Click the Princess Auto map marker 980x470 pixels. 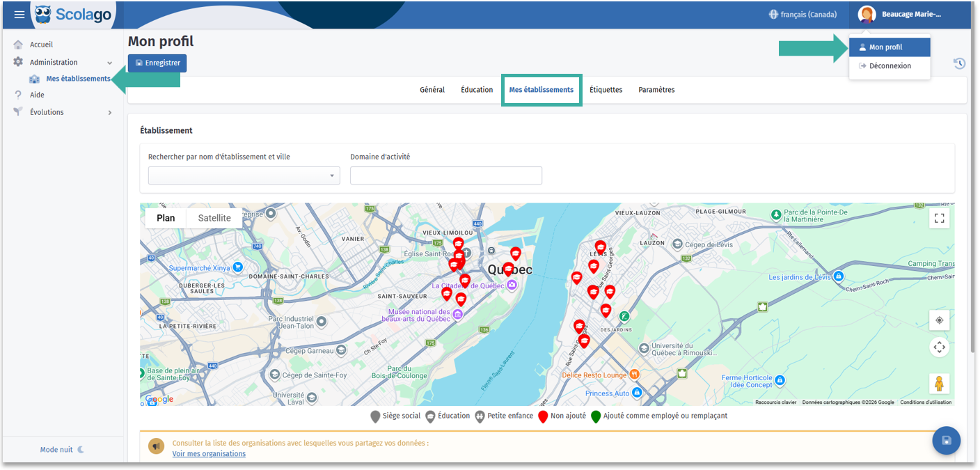638,393
